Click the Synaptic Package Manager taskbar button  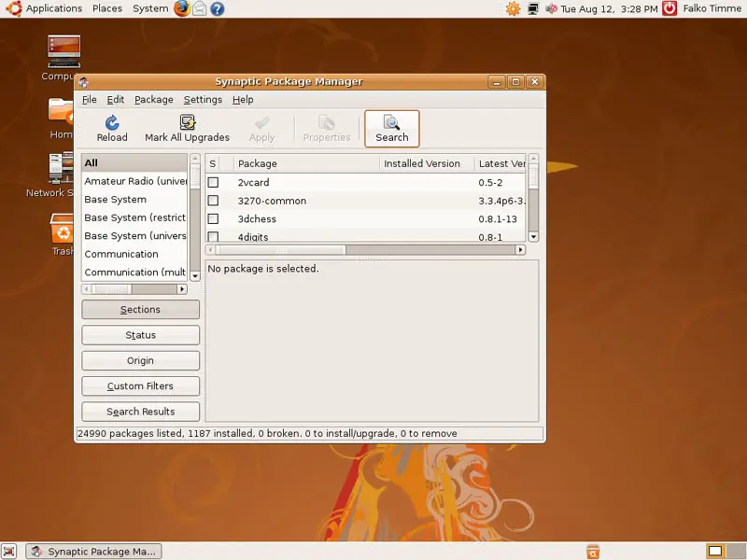[x=94, y=552]
